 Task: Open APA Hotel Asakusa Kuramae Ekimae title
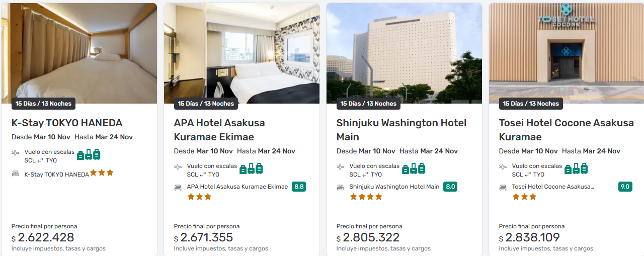[x=219, y=130]
